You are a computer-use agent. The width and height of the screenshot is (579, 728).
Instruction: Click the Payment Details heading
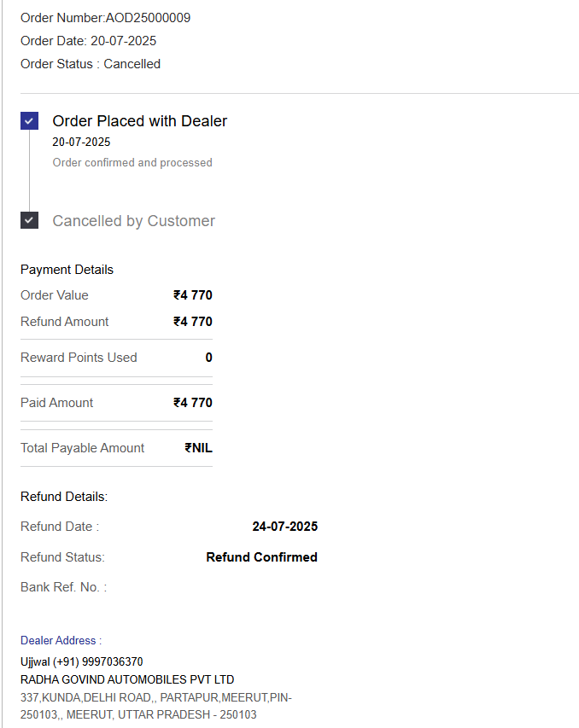67,270
